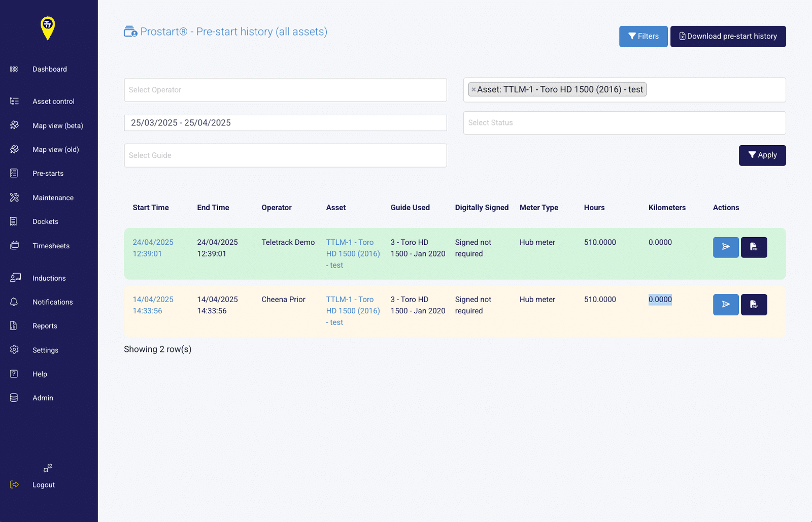Click Download pre-start history button
Viewport: 812px width, 522px height.
click(x=728, y=37)
